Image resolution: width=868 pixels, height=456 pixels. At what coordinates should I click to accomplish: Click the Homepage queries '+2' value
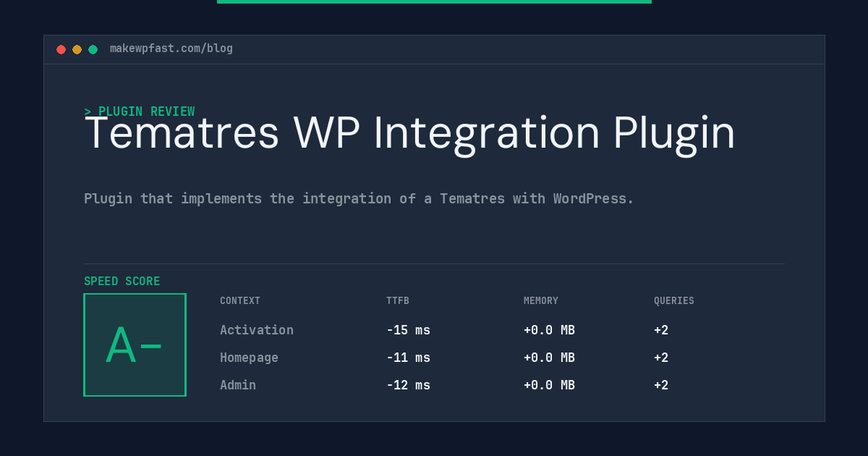[661, 358]
